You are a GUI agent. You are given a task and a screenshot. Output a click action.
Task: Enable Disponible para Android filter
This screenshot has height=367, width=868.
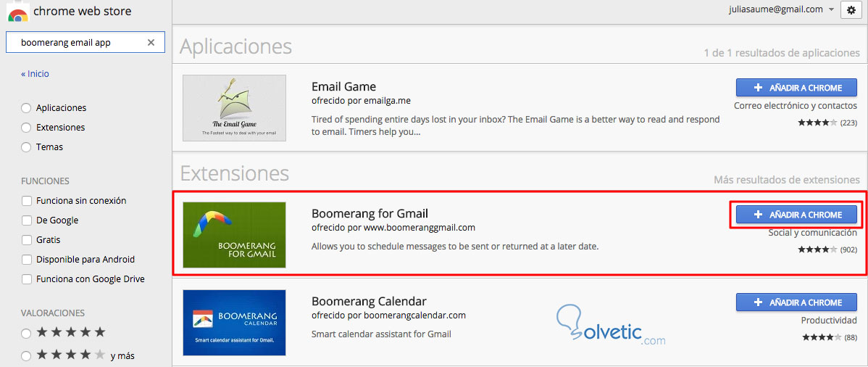pyautogui.click(x=26, y=260)
